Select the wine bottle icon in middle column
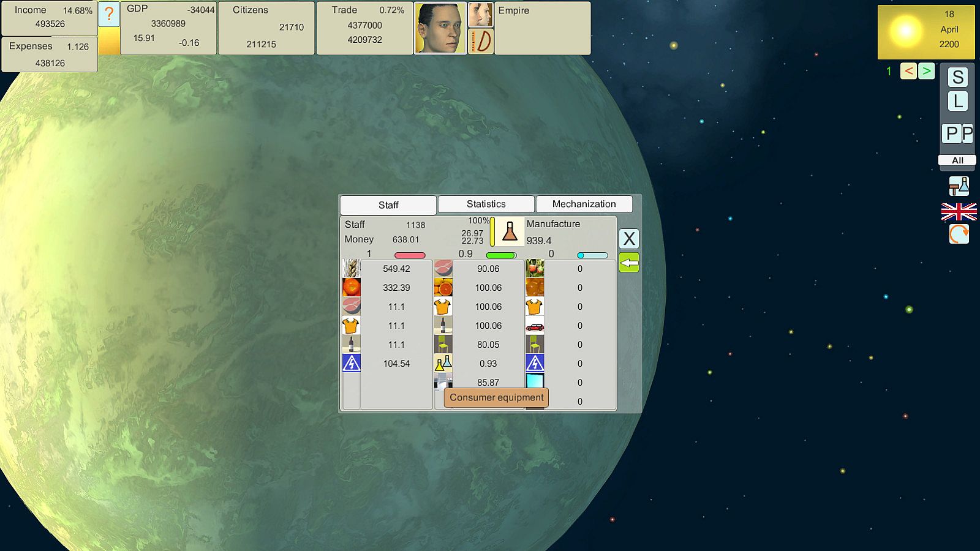 point(443,326)
